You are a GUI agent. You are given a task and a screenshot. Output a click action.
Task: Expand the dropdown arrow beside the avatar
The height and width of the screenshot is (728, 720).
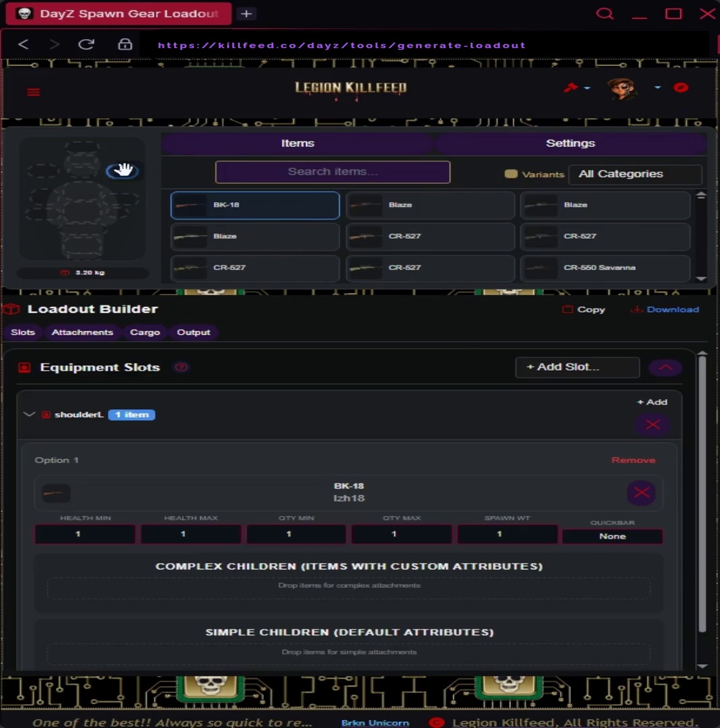coord(657,87)
